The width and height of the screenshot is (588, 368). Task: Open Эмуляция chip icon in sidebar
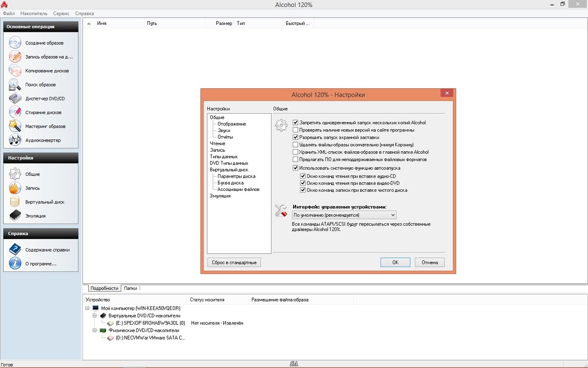pos(15,216)
